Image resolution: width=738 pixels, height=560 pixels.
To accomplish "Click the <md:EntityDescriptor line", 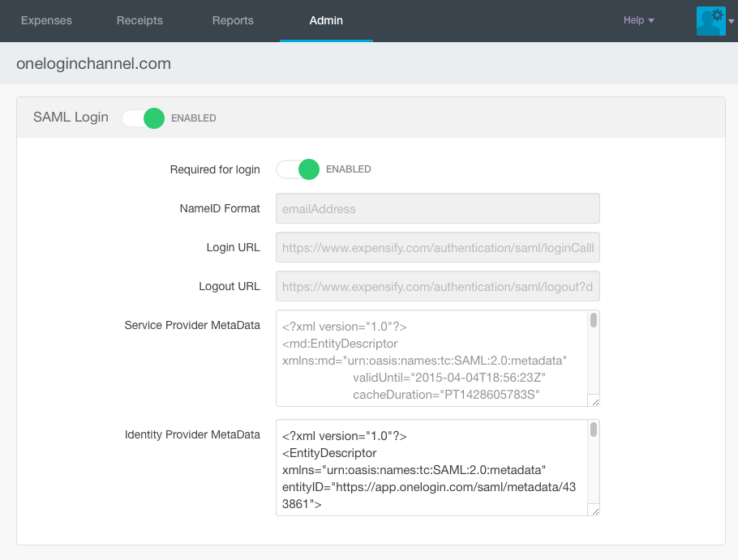I will (x=340, y=344).
